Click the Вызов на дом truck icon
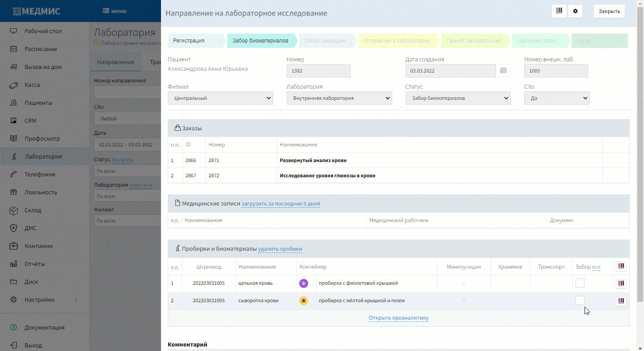Image resolution: width=644 pixels, height=351 pixels. pos(13,67)
